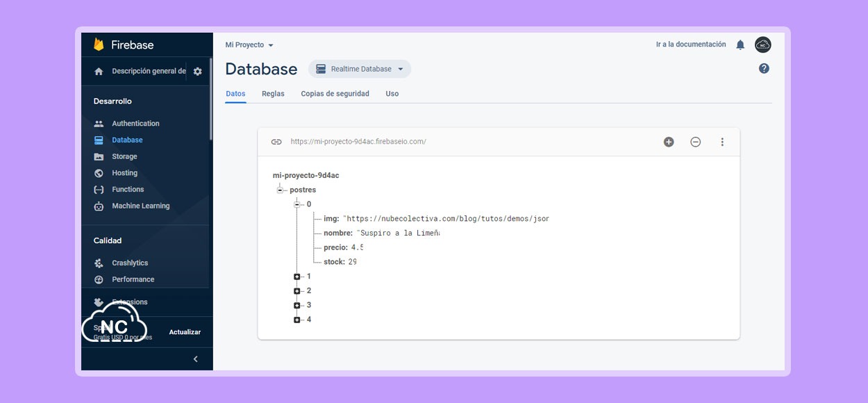Open Crashlytics in sidebar

click(x=130, y=263)
